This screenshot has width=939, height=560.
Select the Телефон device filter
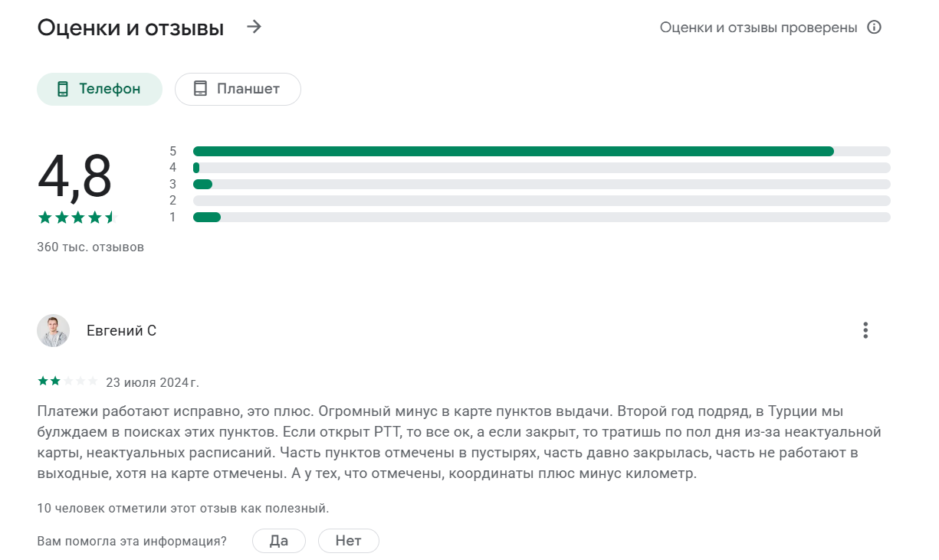[x=100, y=89]
